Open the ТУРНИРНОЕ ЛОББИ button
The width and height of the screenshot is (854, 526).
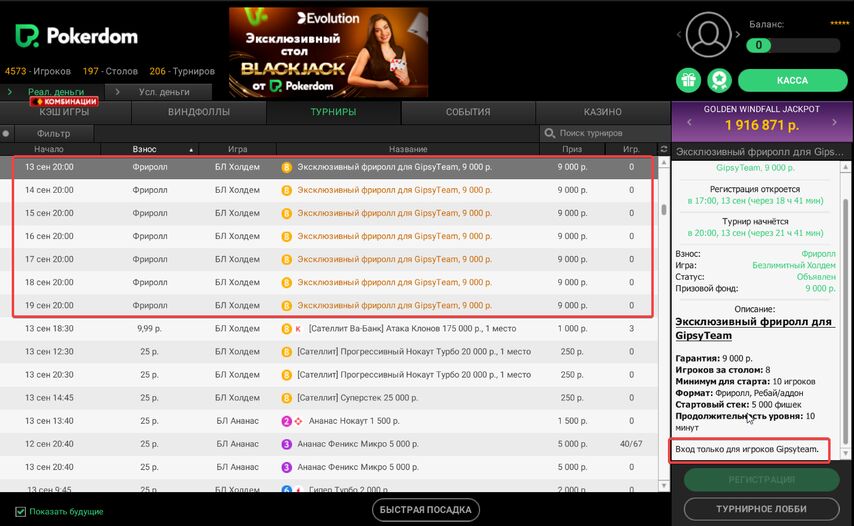pos(761,509)
